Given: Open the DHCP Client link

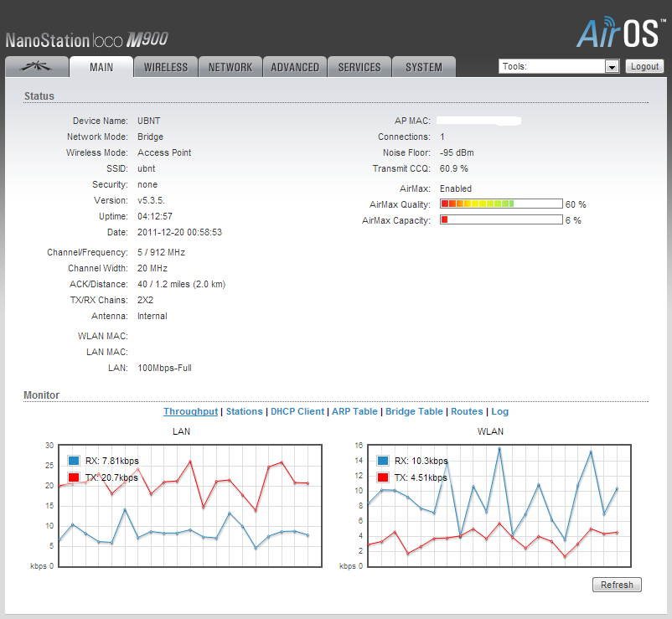Looking at the screenshot, I should (x=297, y=411).
